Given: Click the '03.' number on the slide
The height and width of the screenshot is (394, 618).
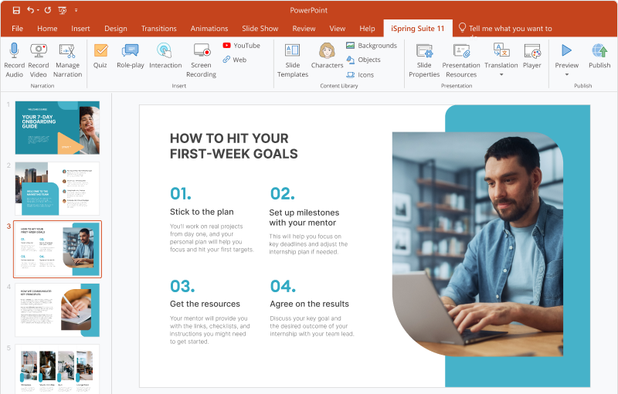Looking at the screenshot, I should 182,286.
